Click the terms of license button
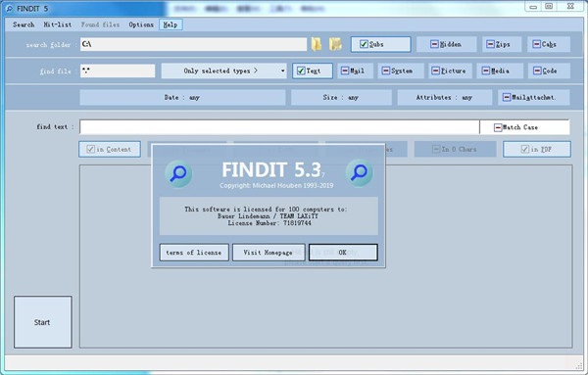Viewport: 588px width, 375px height. [194, 253]
